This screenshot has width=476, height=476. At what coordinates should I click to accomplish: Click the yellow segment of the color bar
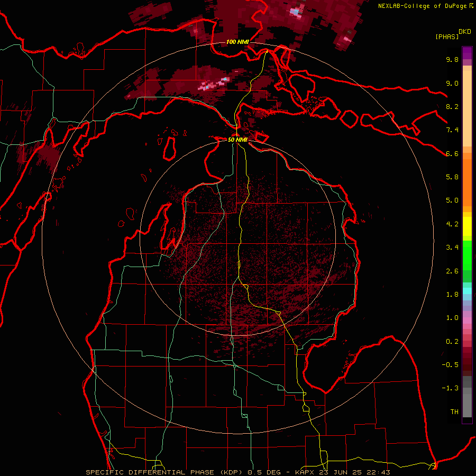point(467,226)
